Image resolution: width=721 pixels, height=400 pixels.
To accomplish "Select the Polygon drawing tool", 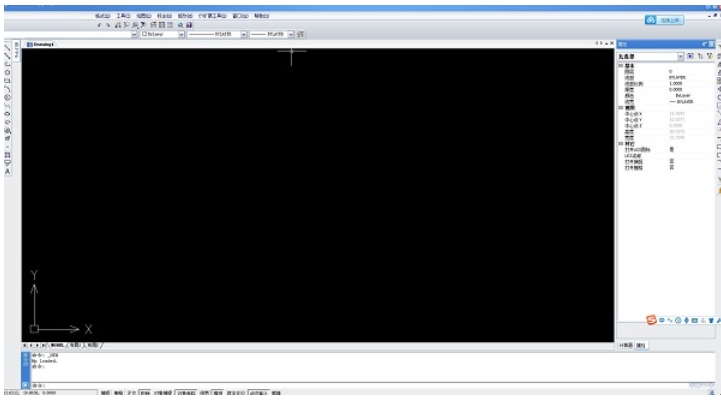I will [x=7, y=72].
